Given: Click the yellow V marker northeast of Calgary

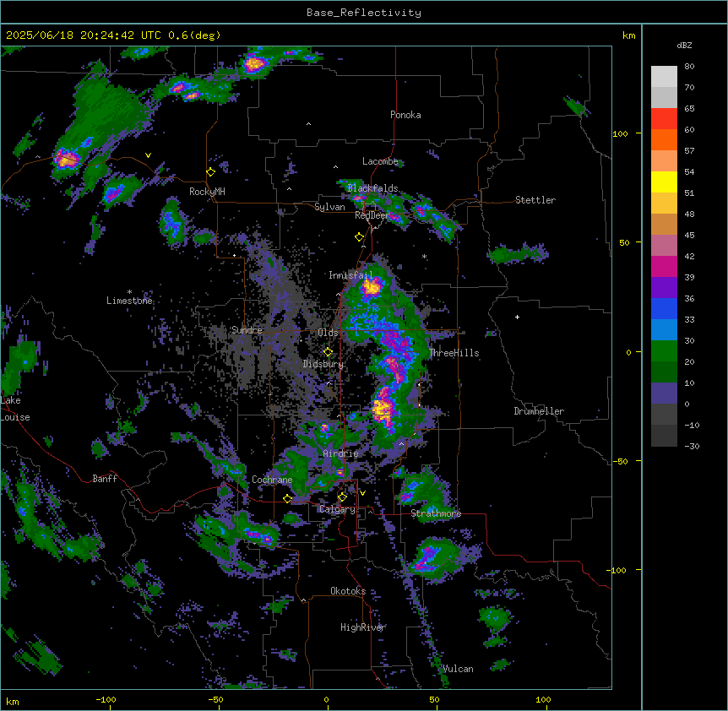Looking at the screenshot, I should coord(362,493).
